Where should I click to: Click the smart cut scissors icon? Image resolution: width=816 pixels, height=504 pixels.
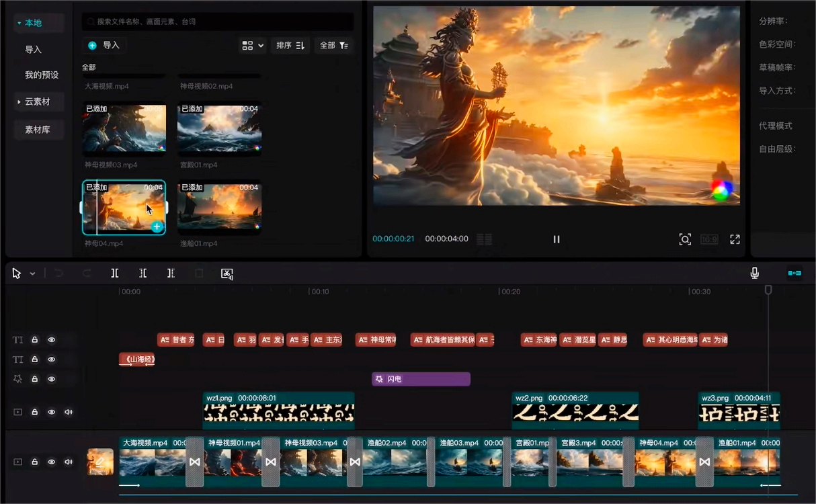(x=227, y=274)
